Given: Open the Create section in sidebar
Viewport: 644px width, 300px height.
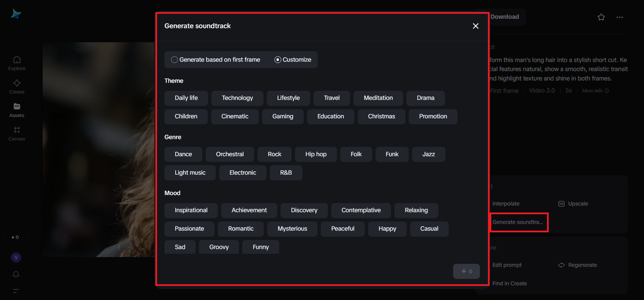Looking at the screenshot, I should (x=17, y=87).
